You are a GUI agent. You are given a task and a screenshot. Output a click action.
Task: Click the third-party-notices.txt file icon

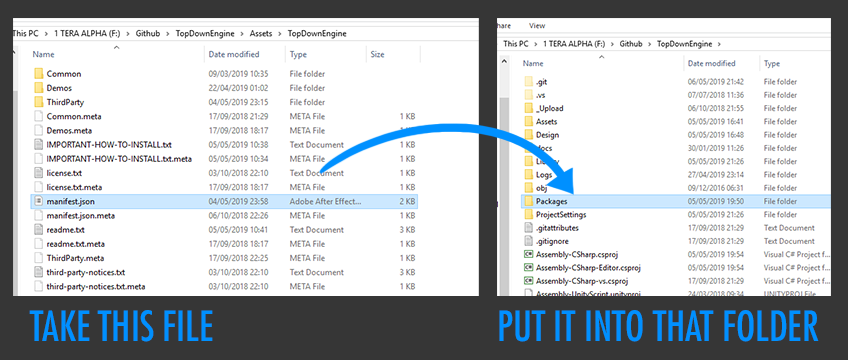(38, 272)
